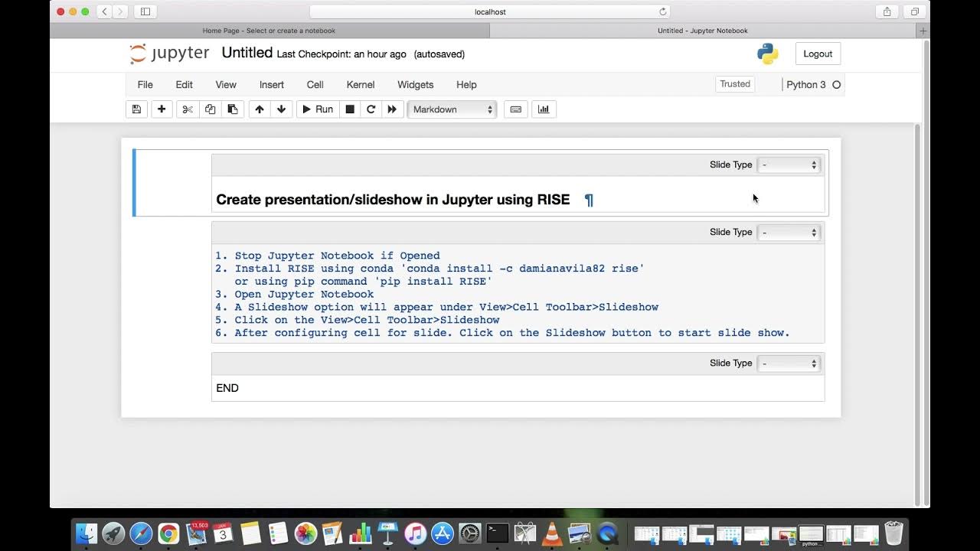This screenshot has width=980, height=551.
Task: Click the Trusted notebook button
Action: click(x=735, y=84)
